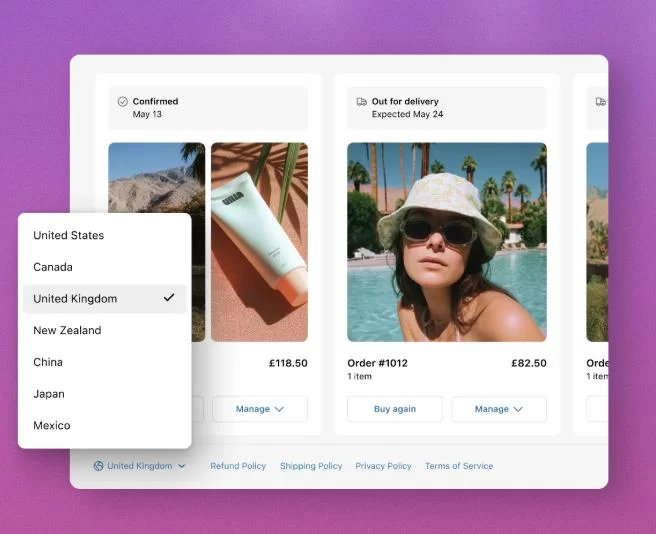Choose Japan from the country menu

[48, 394]
